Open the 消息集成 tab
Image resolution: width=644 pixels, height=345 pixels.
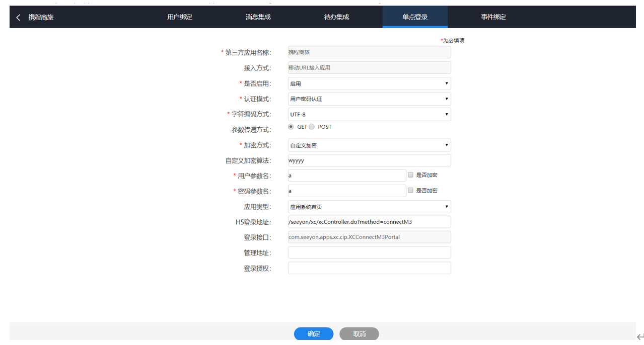pos(258,17)
